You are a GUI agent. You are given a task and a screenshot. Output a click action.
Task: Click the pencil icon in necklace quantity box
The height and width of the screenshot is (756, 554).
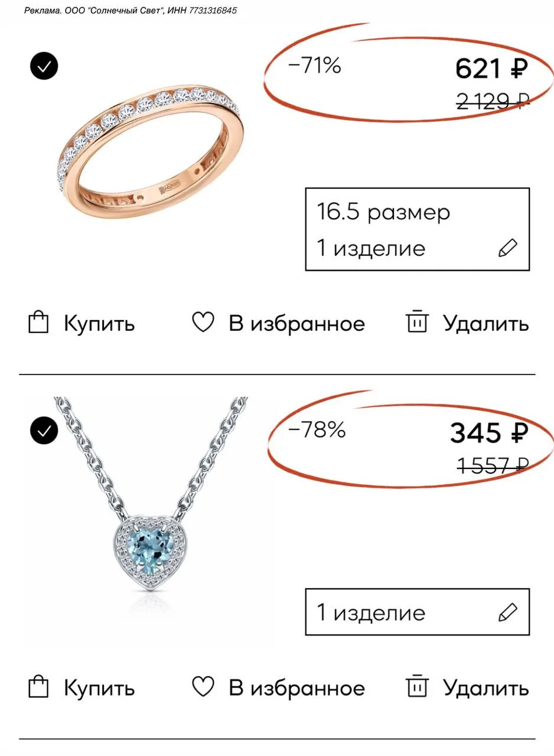click(x=507, y=612)
